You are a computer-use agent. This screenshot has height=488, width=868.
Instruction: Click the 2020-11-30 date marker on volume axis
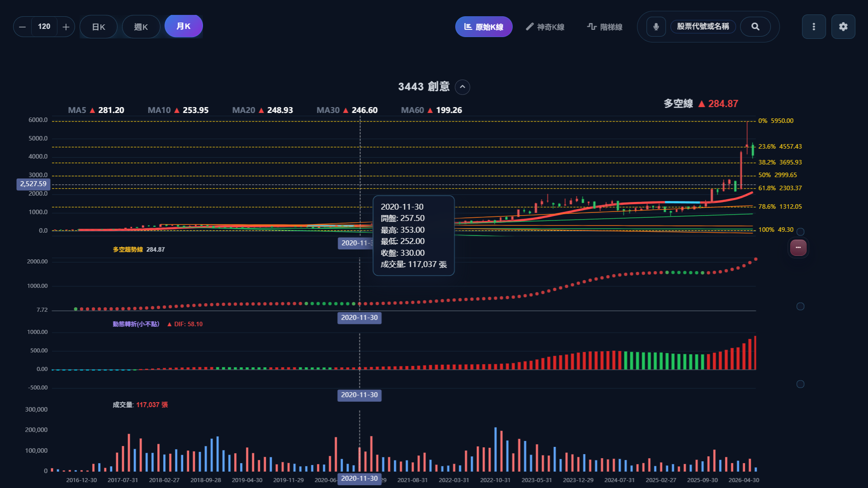[359, 479]
